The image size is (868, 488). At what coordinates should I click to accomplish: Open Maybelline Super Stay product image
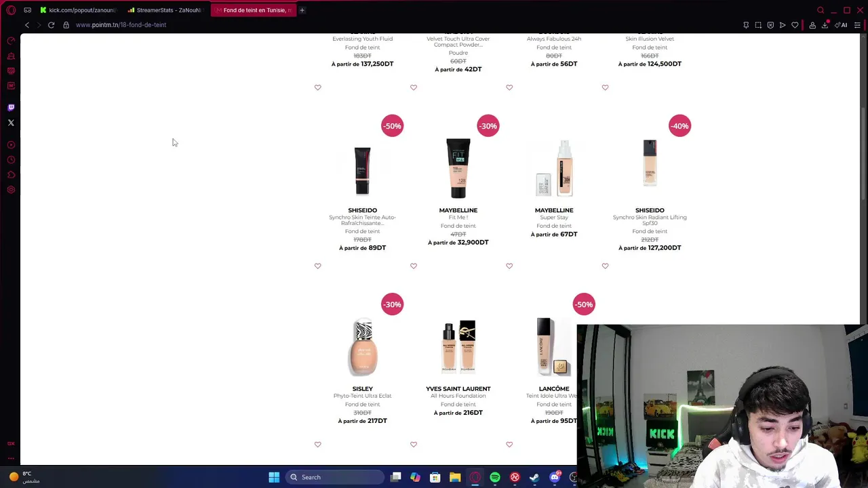[554, 168]
